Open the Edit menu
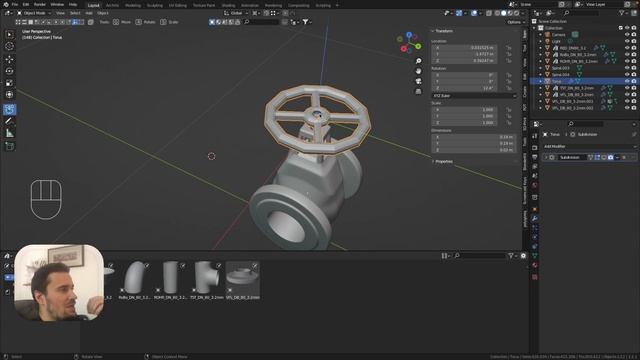The height and width of the screenshot is (360, 640). pyautogui.click(x=26, y=4)
